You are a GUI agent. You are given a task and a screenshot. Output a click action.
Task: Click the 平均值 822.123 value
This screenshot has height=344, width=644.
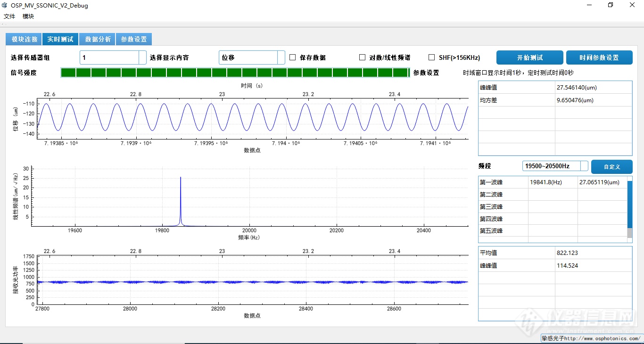[593, 253]
